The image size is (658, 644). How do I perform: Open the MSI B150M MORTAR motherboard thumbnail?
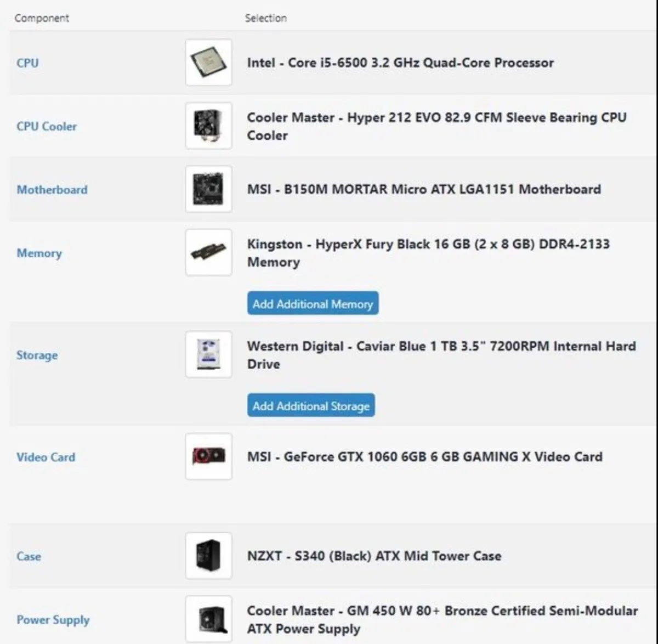pyautogui.click(x=208, y=189)
